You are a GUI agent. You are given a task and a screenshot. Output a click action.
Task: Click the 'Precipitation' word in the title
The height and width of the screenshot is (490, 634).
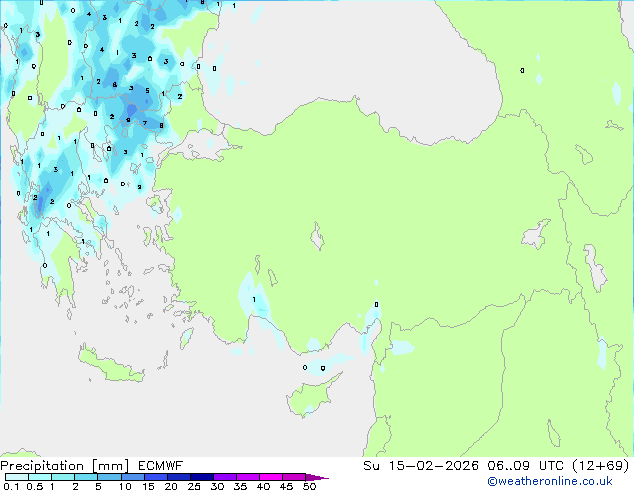coord(42,466)
